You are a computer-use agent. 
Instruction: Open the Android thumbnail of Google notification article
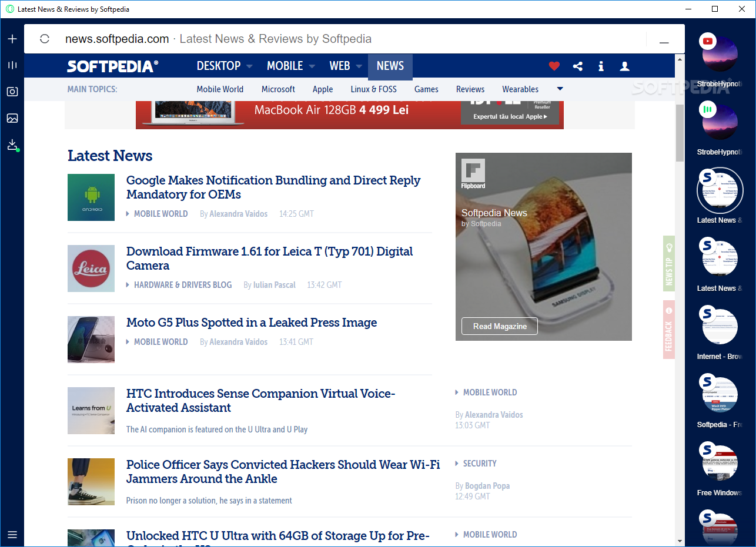click(91, 197)
